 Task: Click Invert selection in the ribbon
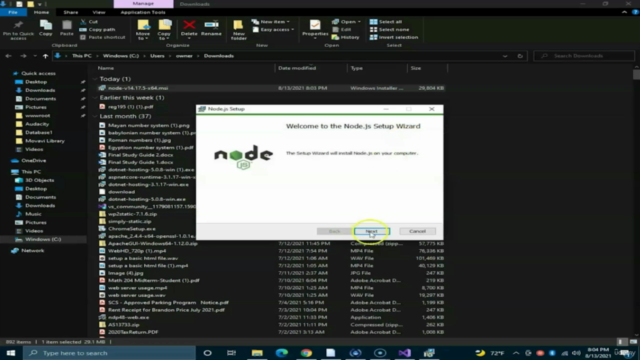point(394,37)
